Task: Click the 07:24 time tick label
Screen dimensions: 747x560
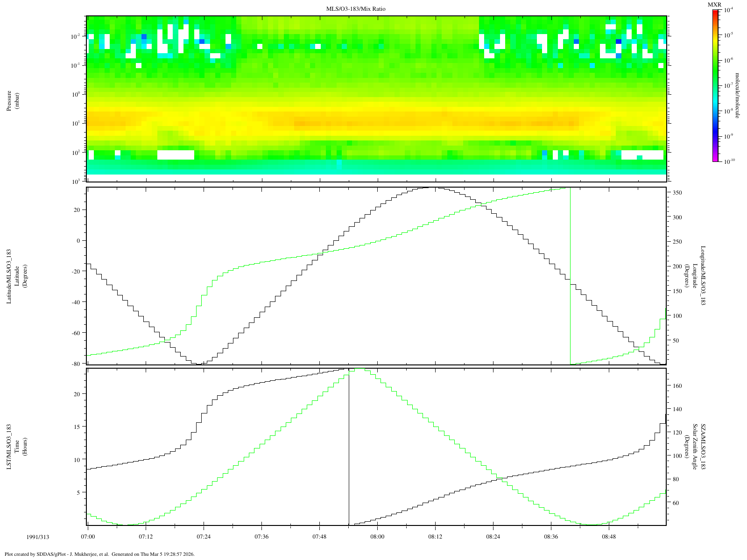Action: pos(204,537)
